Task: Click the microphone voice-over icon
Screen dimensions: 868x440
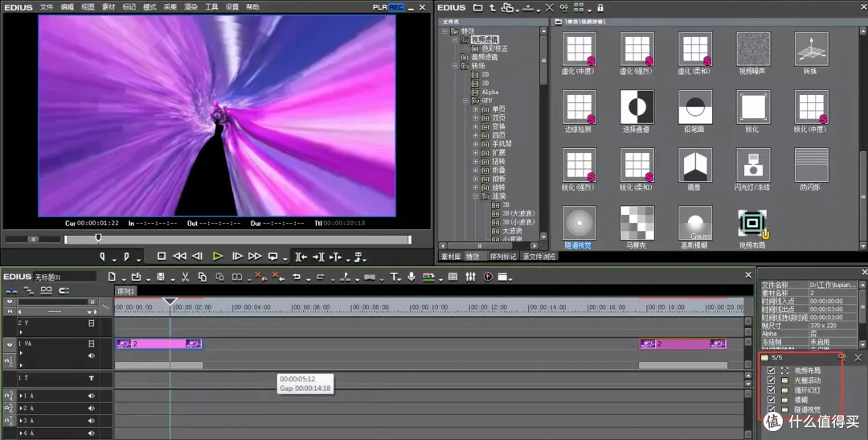Action: 411,278
